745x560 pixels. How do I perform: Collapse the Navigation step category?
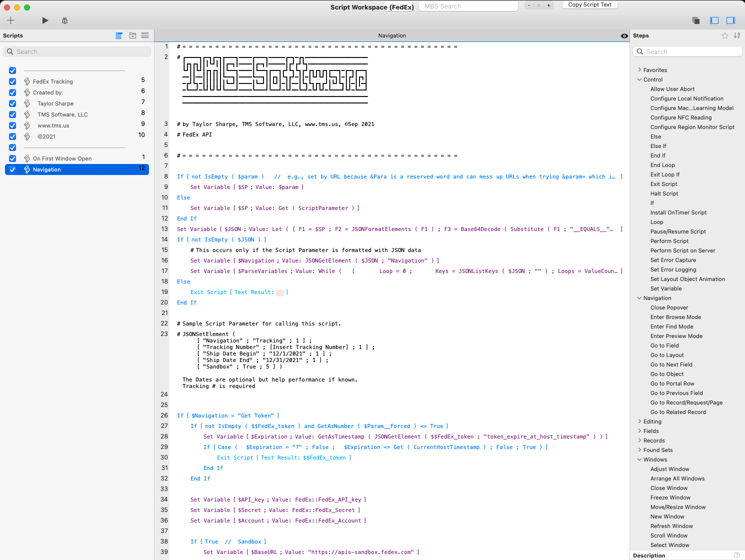(639, 298)
